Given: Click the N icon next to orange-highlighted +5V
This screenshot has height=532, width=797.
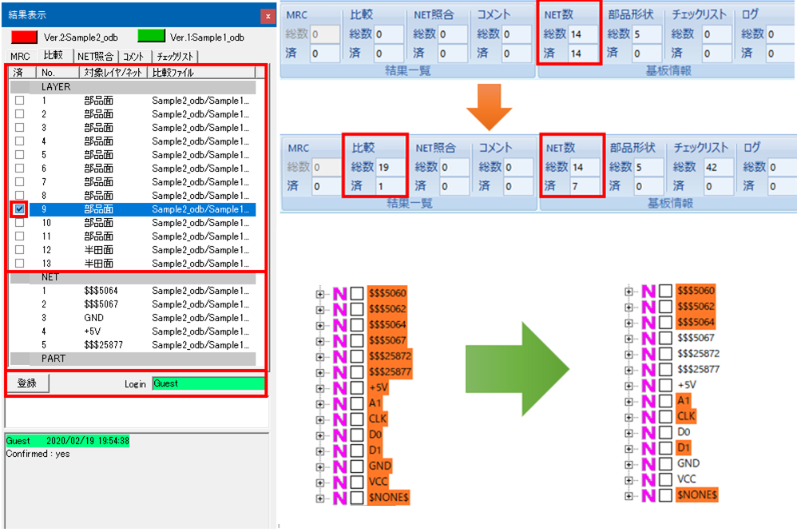Looking at the screenshot, I should click(340, 388).
